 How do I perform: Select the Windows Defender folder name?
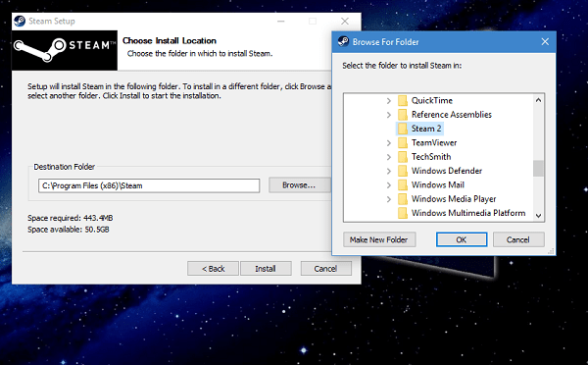tap(447, 171)
